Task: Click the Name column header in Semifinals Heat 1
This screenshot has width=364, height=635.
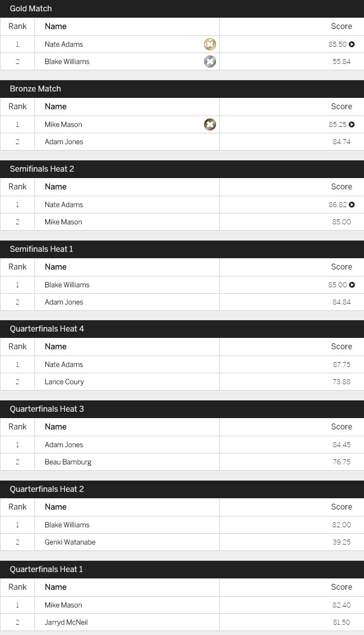Action: point(56,267)
